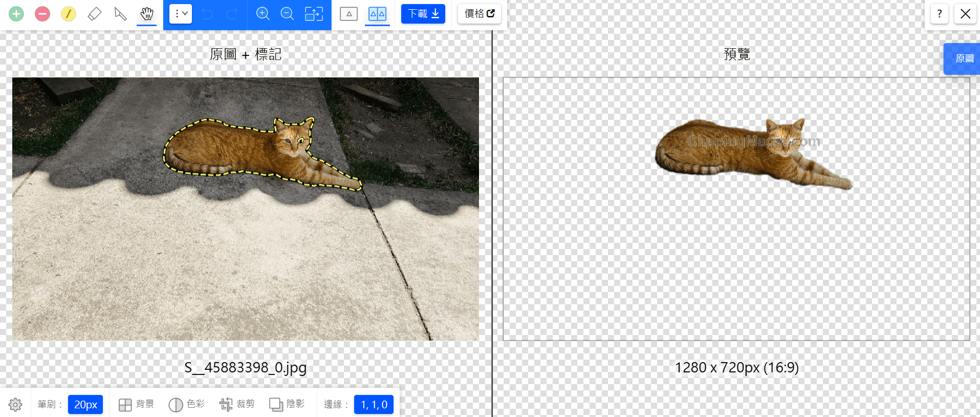Open the help question mark button
The image size is (980, 417).
click(940, 14)
